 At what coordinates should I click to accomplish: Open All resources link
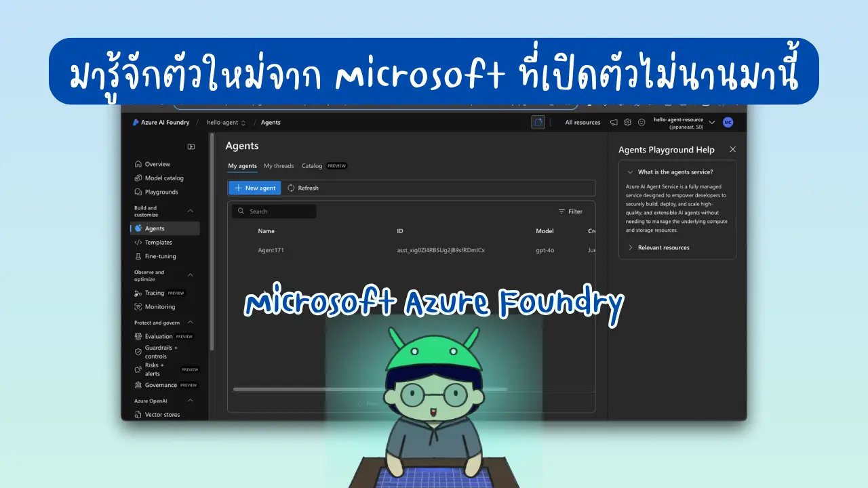pyautogui.click(x=583, y=123)
